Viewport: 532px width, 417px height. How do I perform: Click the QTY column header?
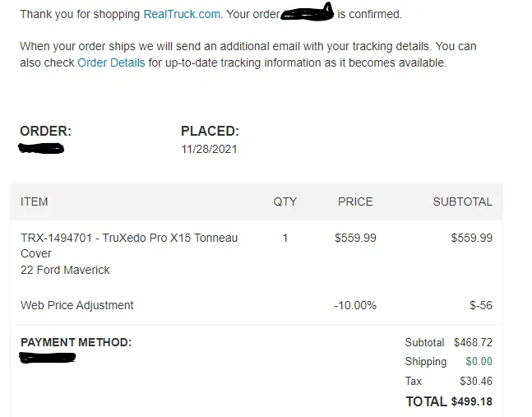coord(285,202)
